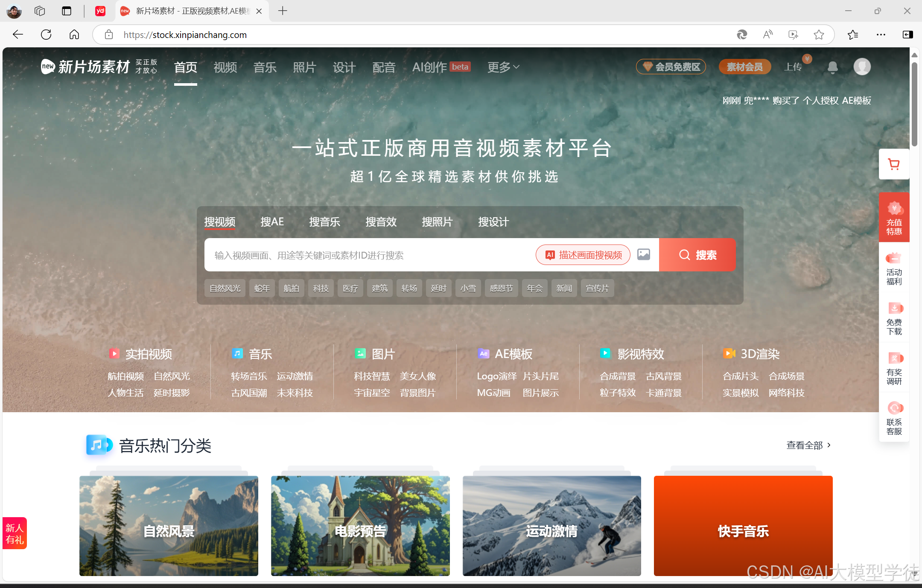
Task: Open browser Settings and more menu
Action: click(x=881, y=35)
